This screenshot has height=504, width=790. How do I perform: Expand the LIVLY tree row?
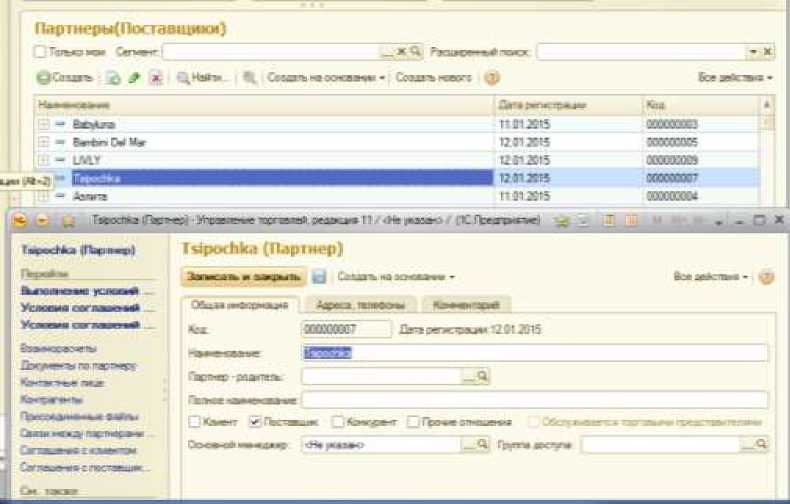(44, 160)
